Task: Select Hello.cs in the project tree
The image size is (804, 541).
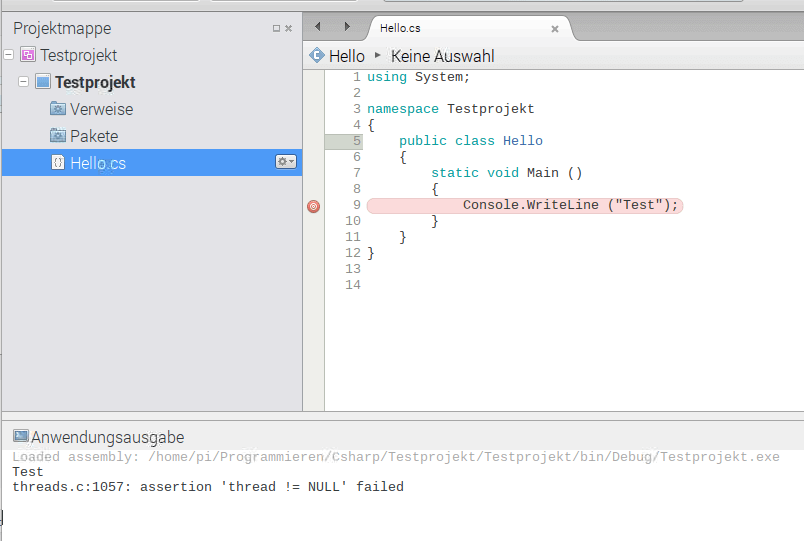Action: (152, 163)
